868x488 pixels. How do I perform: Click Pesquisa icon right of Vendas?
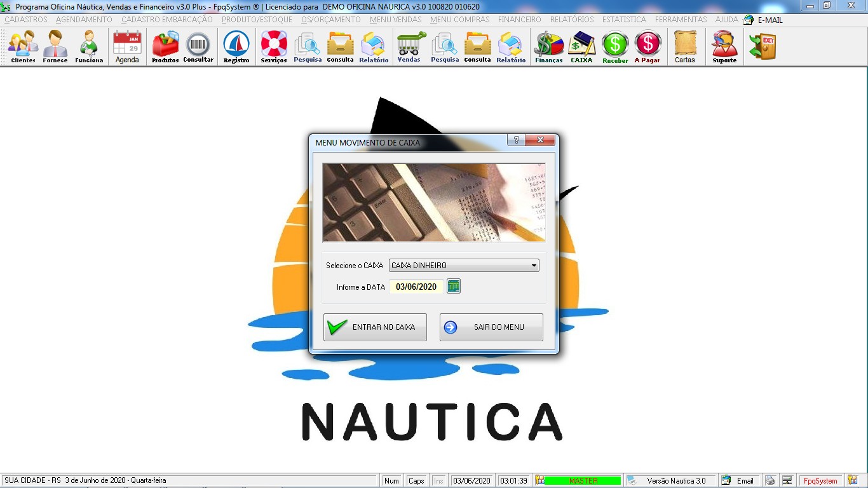[x=445, y=47]
